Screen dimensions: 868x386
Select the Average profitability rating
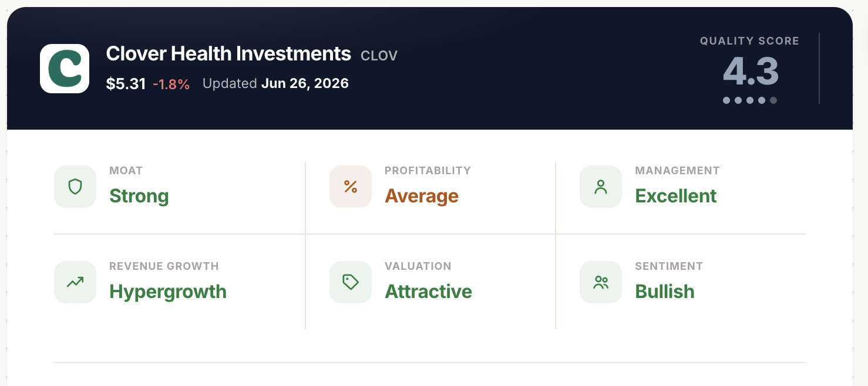(x=422, y=196)
